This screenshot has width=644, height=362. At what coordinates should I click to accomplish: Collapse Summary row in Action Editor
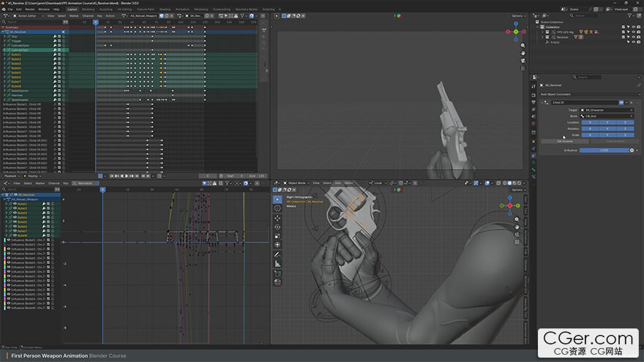click(3, 27)
